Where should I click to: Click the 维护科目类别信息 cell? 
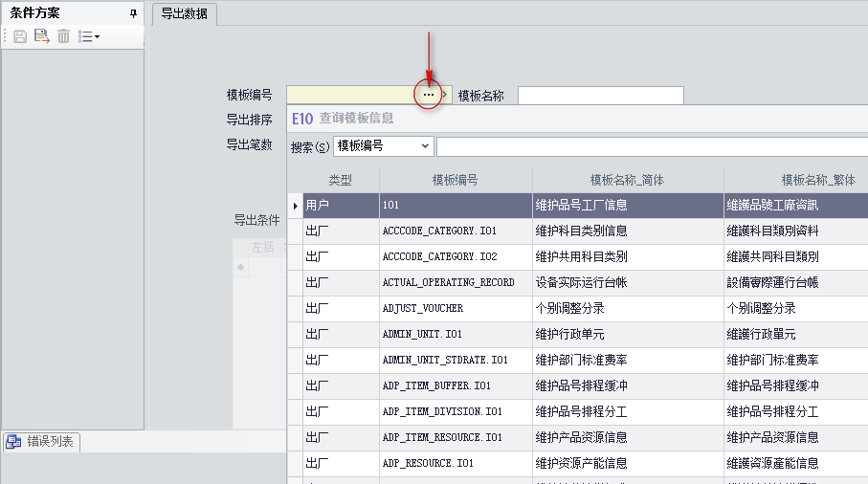(x=628, y=231)
